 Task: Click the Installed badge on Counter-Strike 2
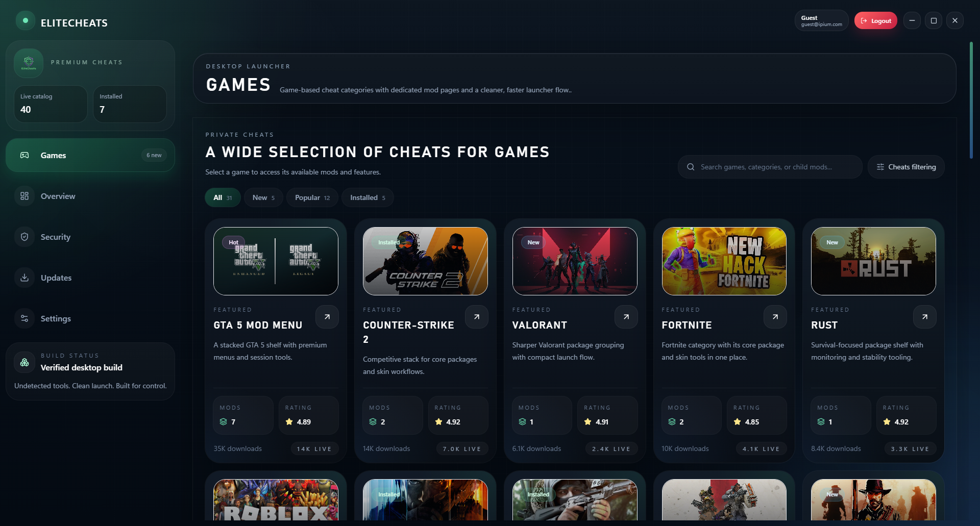point(389,242)
